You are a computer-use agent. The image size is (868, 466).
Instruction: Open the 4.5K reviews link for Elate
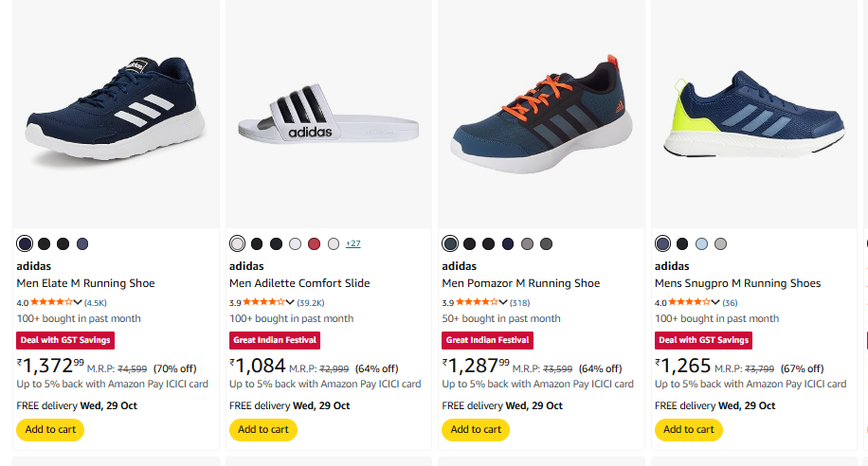pyautogui.click(x=96, y=303)
